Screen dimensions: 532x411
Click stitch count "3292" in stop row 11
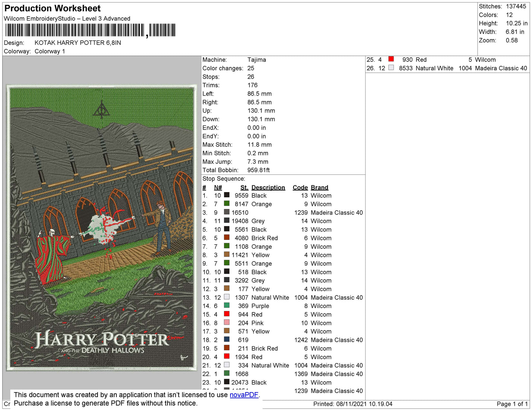(x=242, y=280)
